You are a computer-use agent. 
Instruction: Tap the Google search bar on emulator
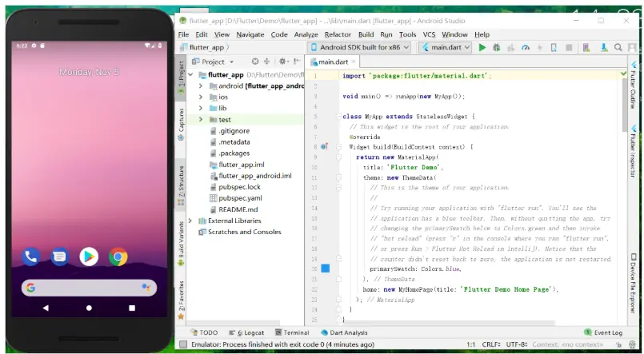89,288
